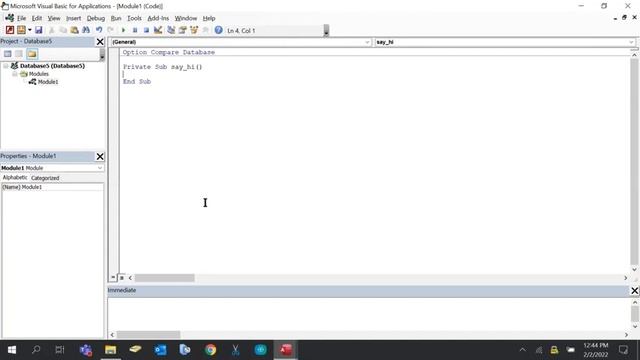Click the Break pause toolbar icon
640x360 pixels.
click(135, 30)
